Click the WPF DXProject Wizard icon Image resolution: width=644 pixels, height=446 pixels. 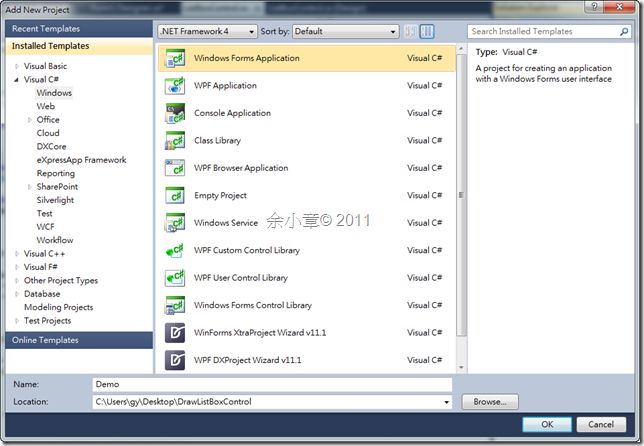(x=175, y=360)
